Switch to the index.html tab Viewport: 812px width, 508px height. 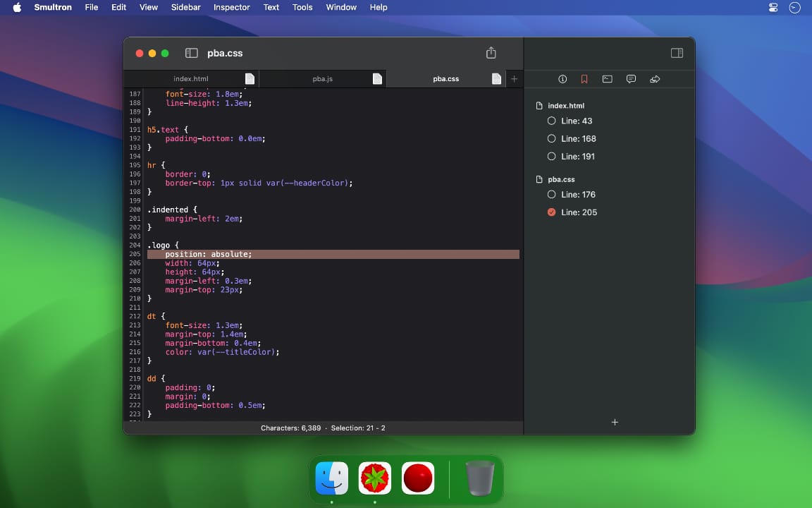click(190, 78)
